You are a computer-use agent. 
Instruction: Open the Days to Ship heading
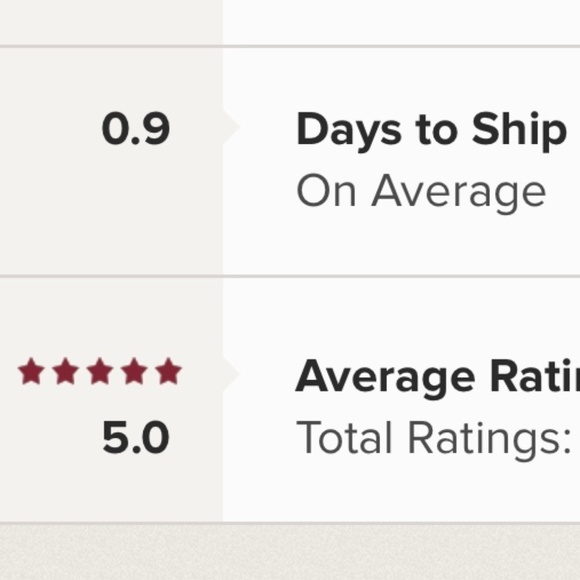(431, 131)
